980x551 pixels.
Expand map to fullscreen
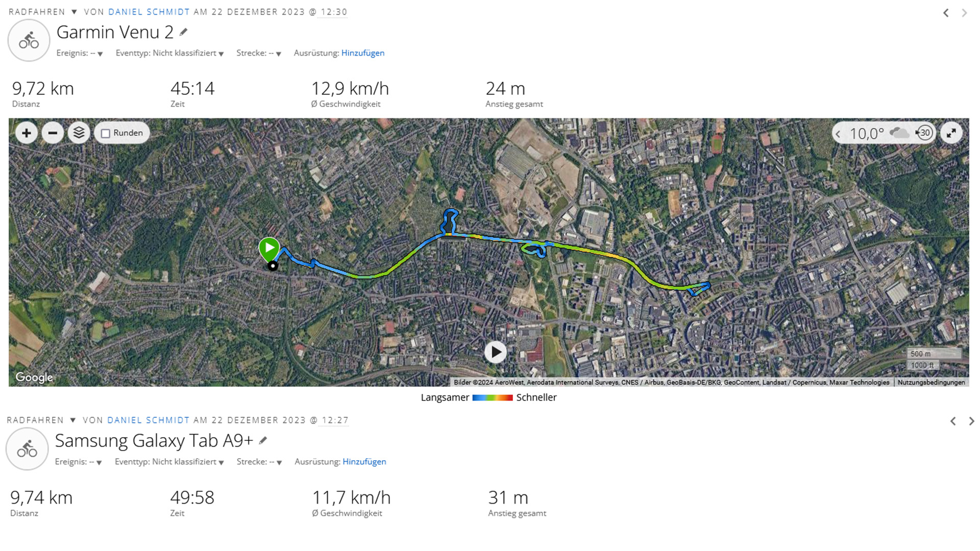pyautogui.click(x=951, y=133)
